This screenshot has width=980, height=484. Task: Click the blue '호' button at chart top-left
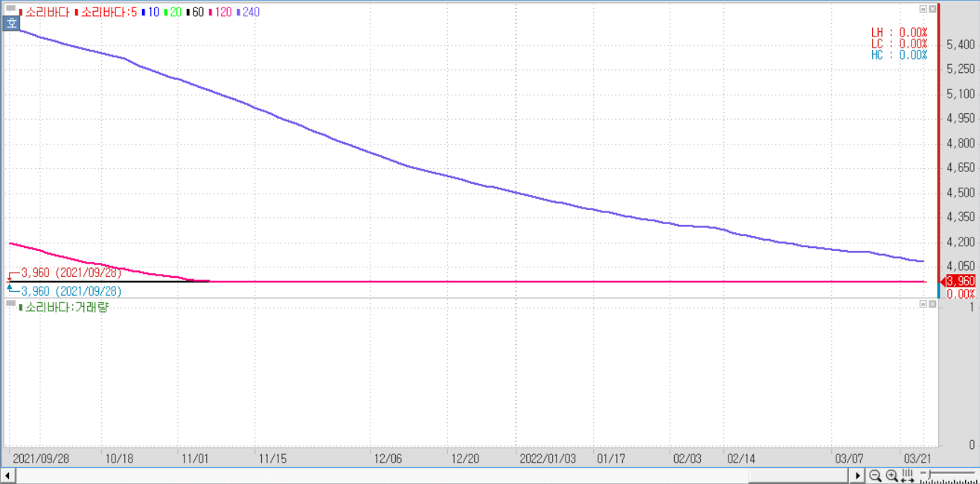pyautogui.click(x=11, y=23)
